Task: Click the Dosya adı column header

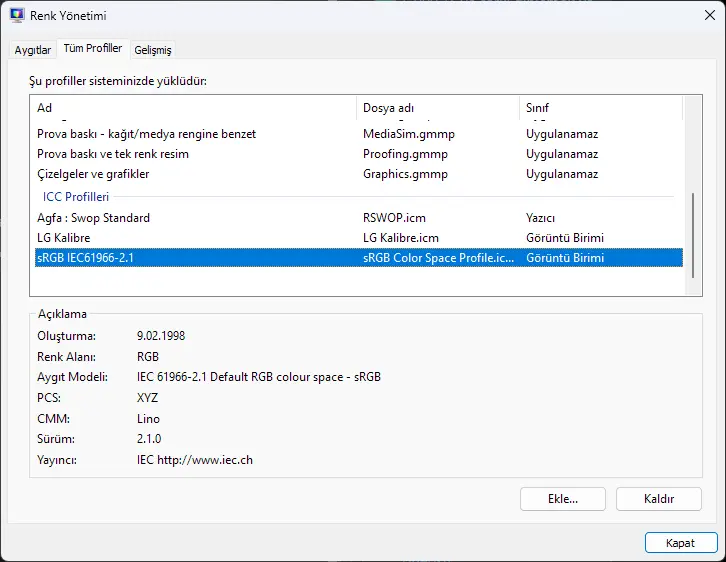Action: [x=438, y=108]
